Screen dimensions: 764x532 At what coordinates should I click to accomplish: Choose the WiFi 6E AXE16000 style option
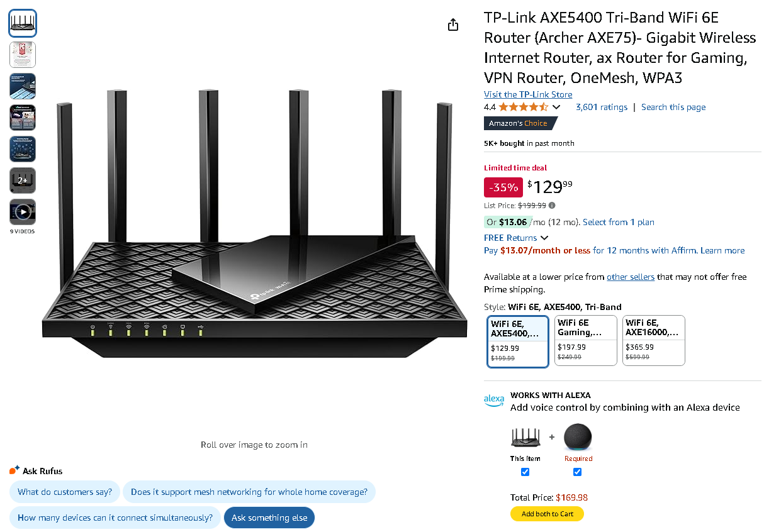click(653, 340)
